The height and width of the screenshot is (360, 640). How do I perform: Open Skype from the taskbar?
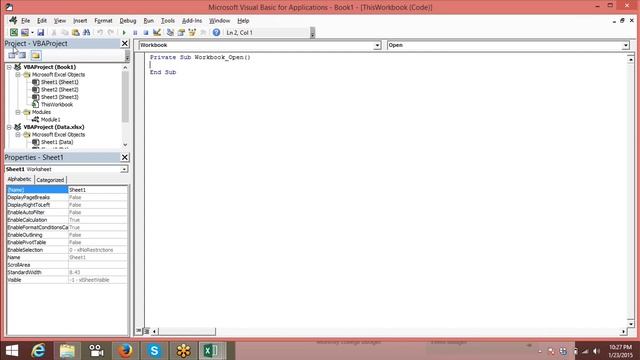pos(154,351)
